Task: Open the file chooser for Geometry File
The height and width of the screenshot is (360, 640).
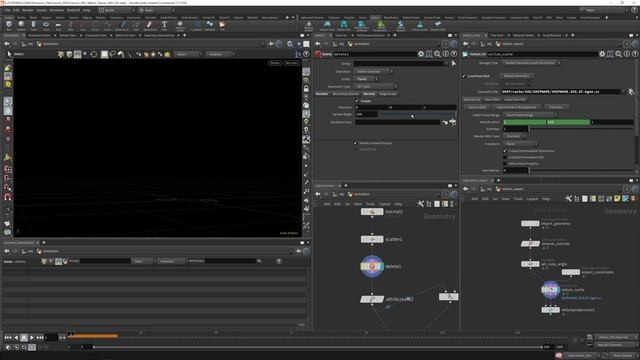Action: 631,92
